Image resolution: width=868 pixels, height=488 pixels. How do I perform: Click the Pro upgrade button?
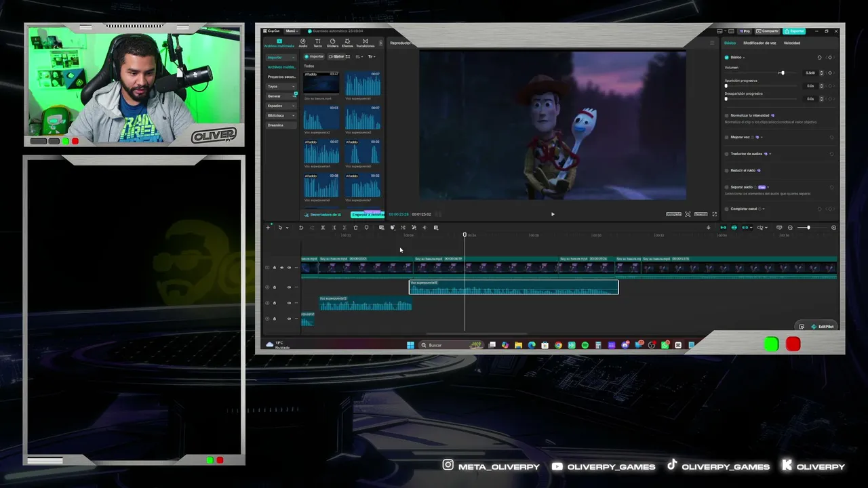coord(745,31)
